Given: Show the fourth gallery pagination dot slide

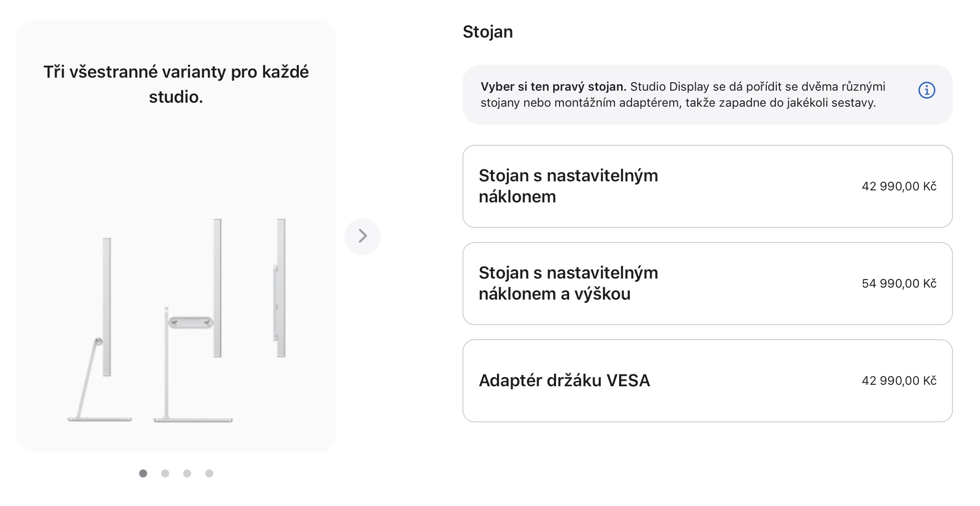Looking at the screenshot, I should click(x=209, y=473).
